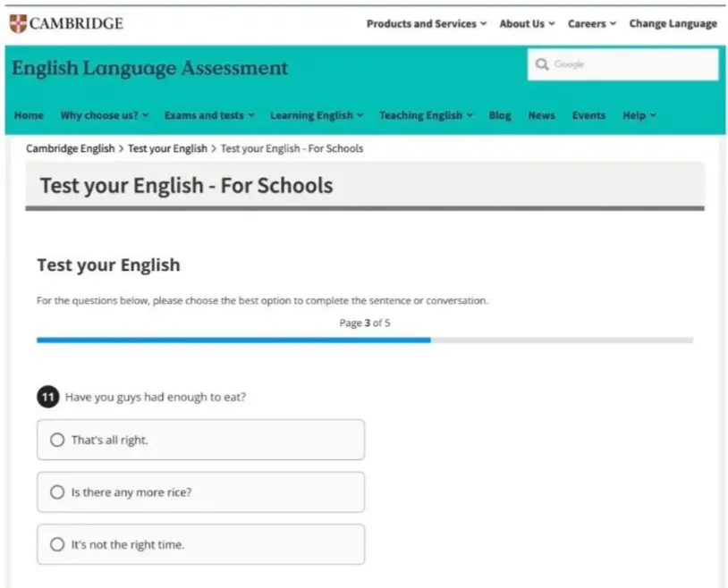Screen dimensions: 728x588
Task: Click Test your English breadcrumb link
Action: [167, 148]
